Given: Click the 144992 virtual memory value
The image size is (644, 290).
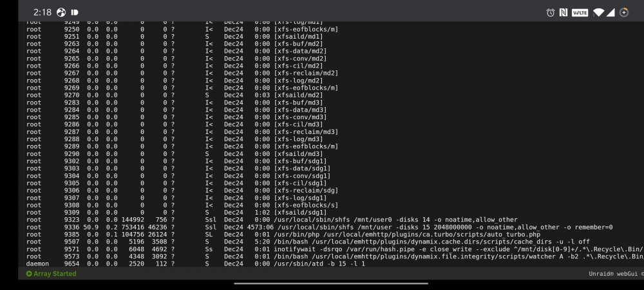Looking at the screenshot, I should (133, 220).
